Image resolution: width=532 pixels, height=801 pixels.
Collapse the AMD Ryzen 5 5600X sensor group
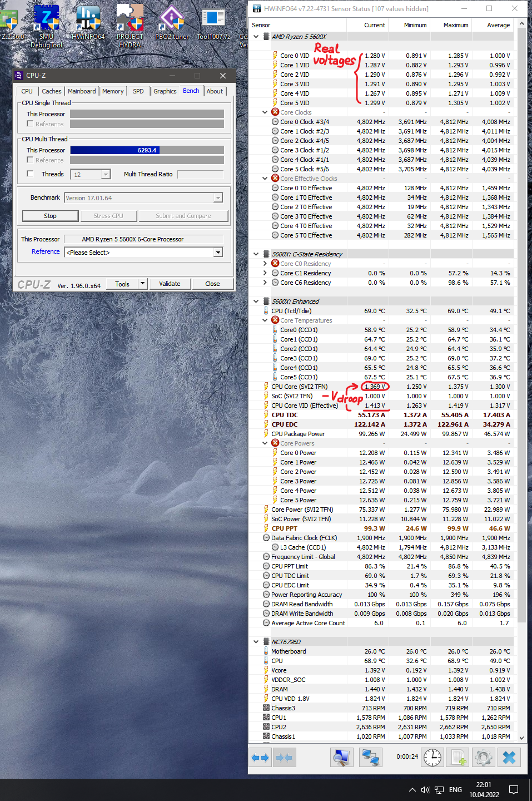256,37
